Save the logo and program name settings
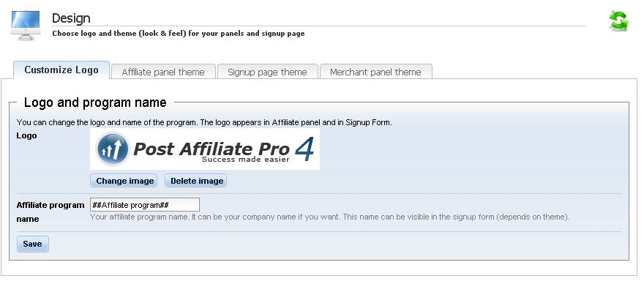This screenshot has height=284, width=644. click(32, 244)
